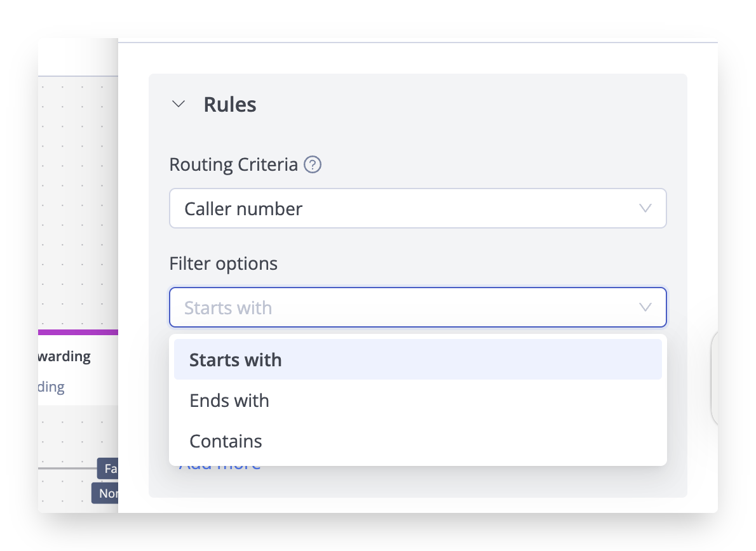
Task: Click the purple bar above the forwarding node
Action: pyautogui.click(x=78, y=332)
